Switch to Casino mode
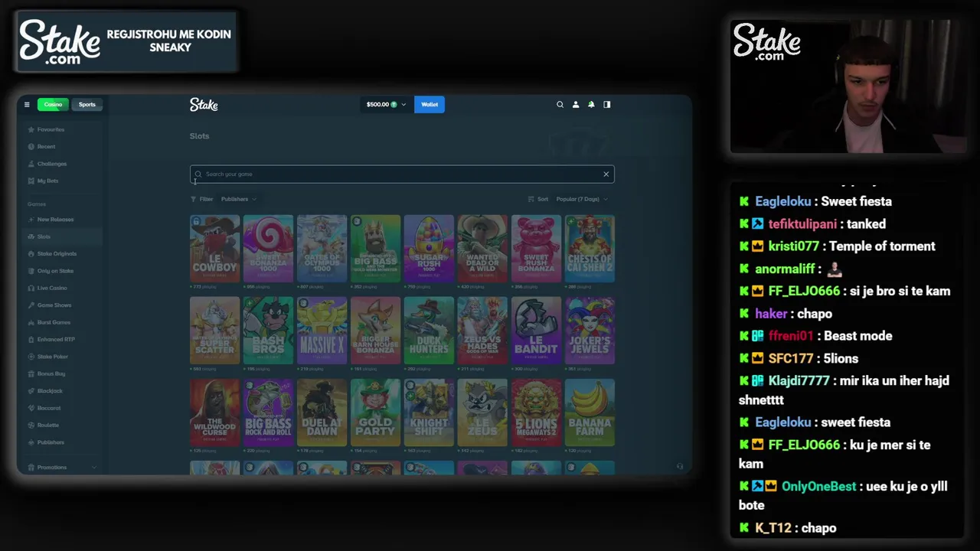The image size is (980, 551). pyautogui.click(x=53, y=105)
